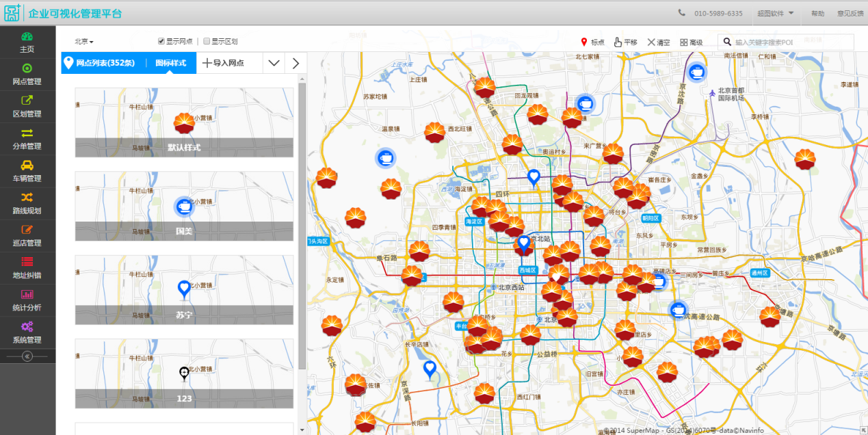Viewport: 868px width, 435px height.
Task: Open 系统管理 system settings
Action: pyautogui.click(x=27, y=332)
